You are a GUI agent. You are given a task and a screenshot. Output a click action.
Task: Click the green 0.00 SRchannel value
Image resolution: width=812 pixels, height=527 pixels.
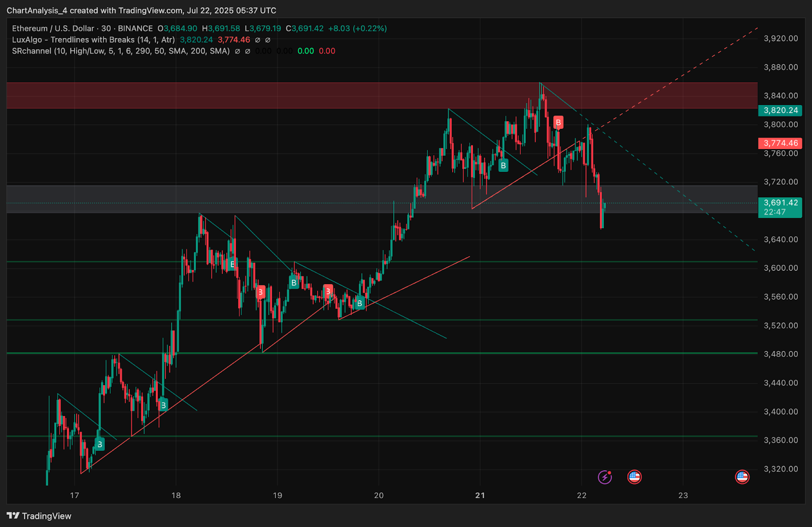coord(306,51)
